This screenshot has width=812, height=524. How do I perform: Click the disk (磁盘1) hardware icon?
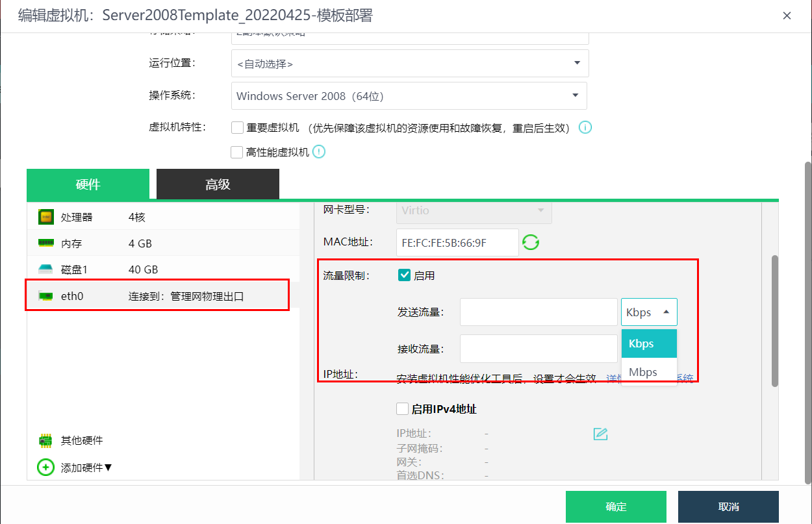click(x=45, y=269)
